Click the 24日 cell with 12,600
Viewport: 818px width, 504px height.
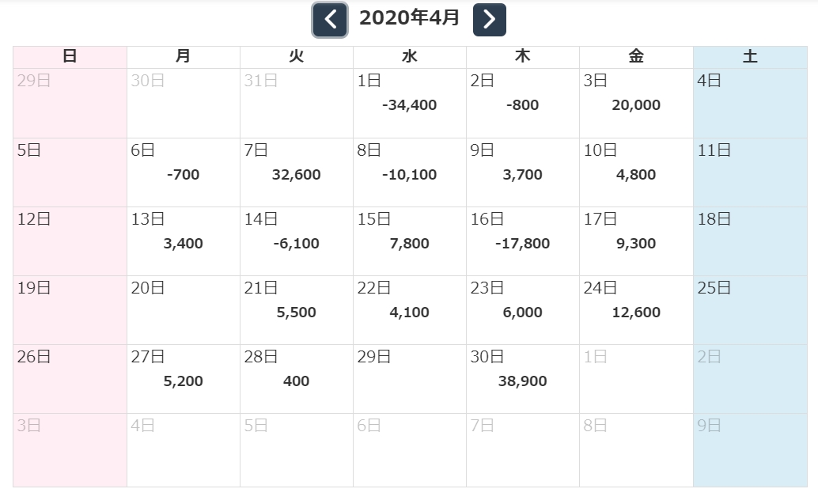click(635, 311)
